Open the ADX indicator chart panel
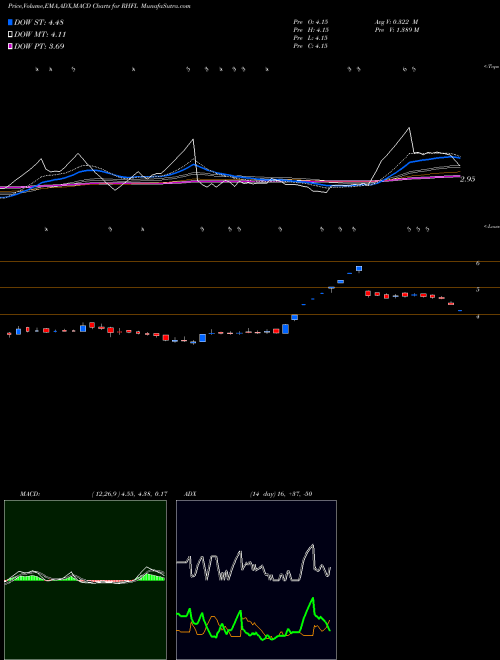500x660 pixels. click(x=256, y=580)
